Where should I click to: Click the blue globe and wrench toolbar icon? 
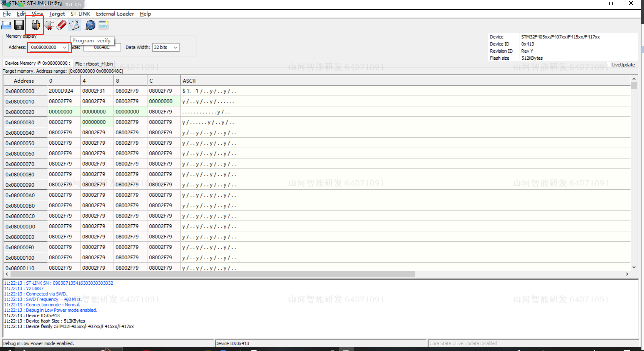pos(90,25)
